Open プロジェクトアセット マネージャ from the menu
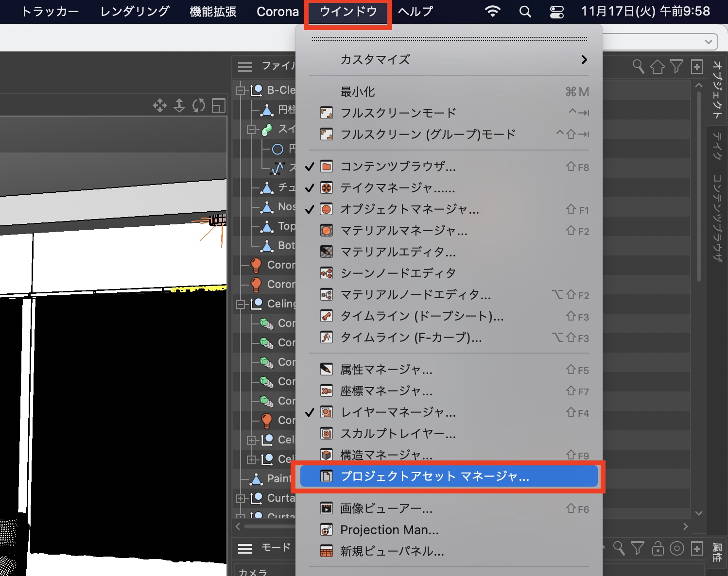The height and width of the screenshot is (576, 728). [434, 476]
